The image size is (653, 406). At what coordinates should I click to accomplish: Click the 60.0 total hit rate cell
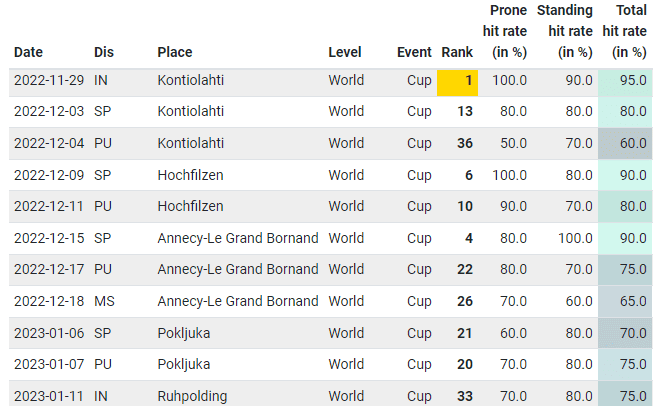626,143
